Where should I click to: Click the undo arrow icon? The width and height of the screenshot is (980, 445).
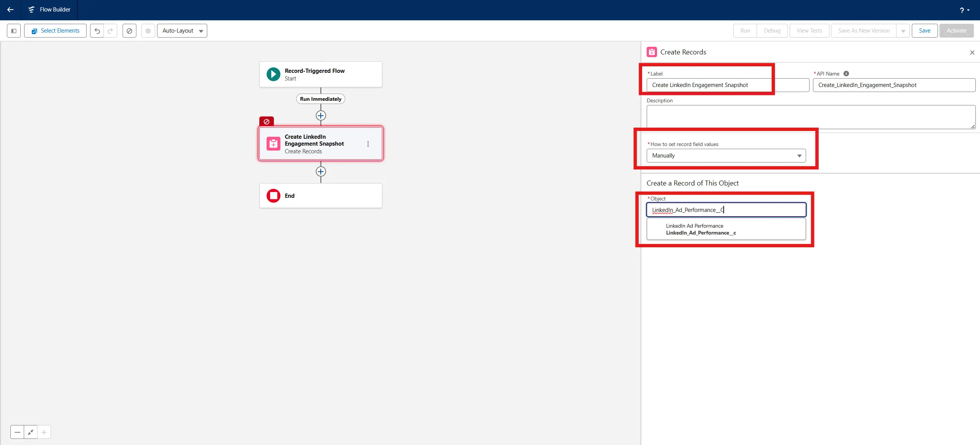[97, 31]
